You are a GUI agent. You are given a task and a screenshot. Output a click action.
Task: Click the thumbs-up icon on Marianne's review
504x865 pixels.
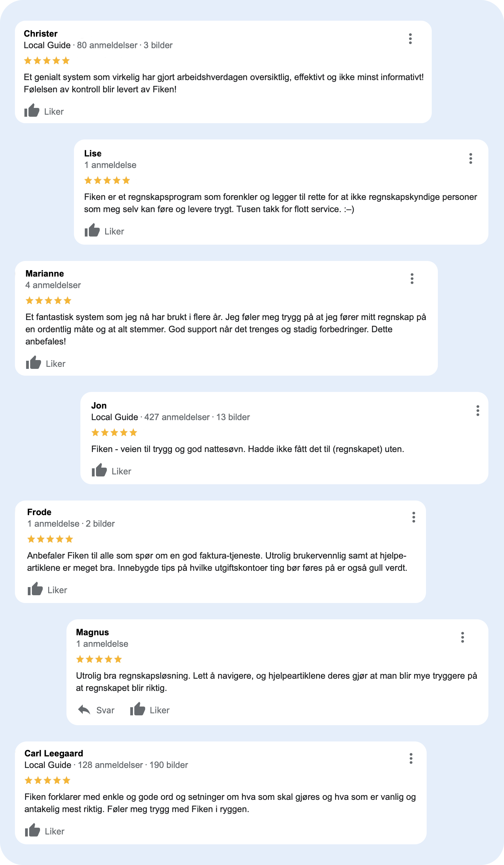pos(33,363)
